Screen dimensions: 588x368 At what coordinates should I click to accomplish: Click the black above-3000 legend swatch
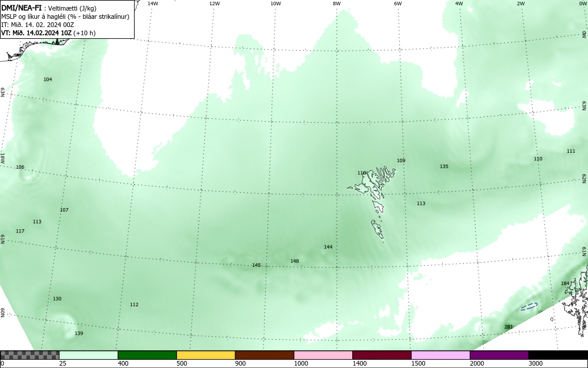[558, 355]
